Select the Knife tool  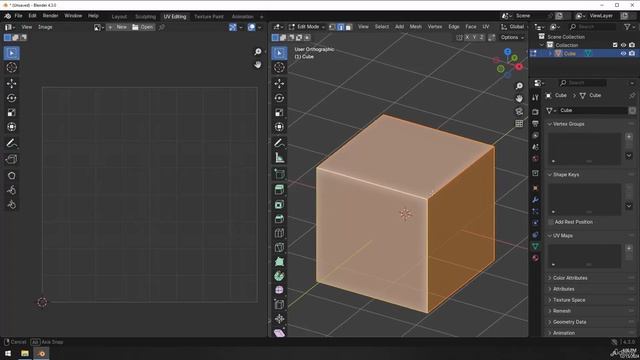click(279, 247)
